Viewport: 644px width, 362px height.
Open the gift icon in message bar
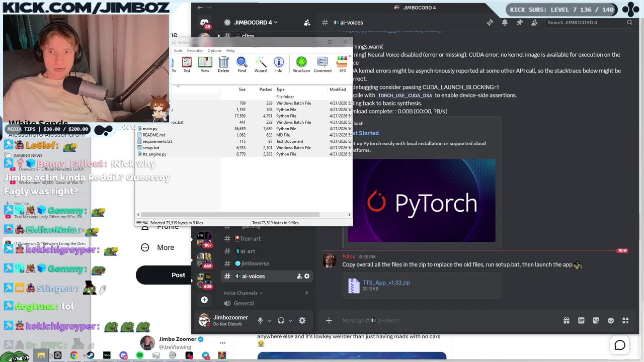pos(567,320)
